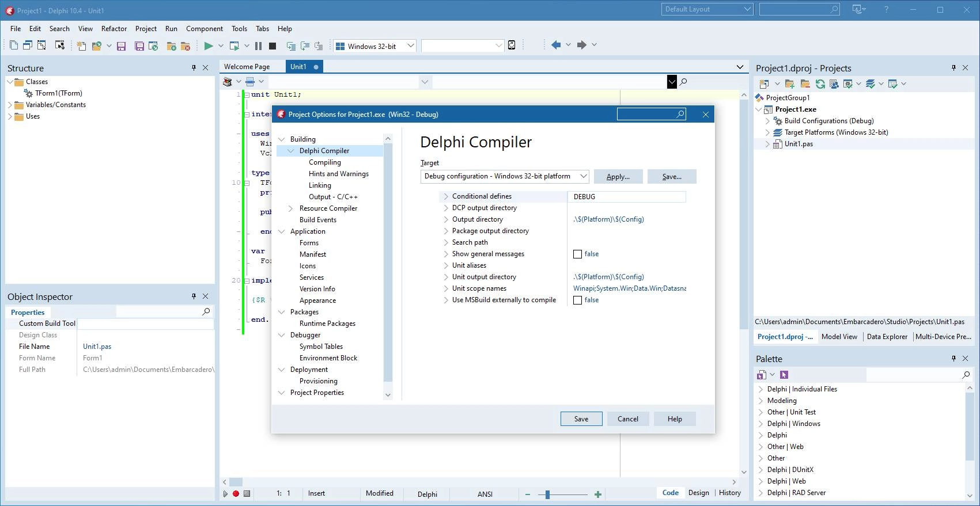Collapse the Building tree node
Viewport: 980px width, 506px height.
[x=282, y=139]
